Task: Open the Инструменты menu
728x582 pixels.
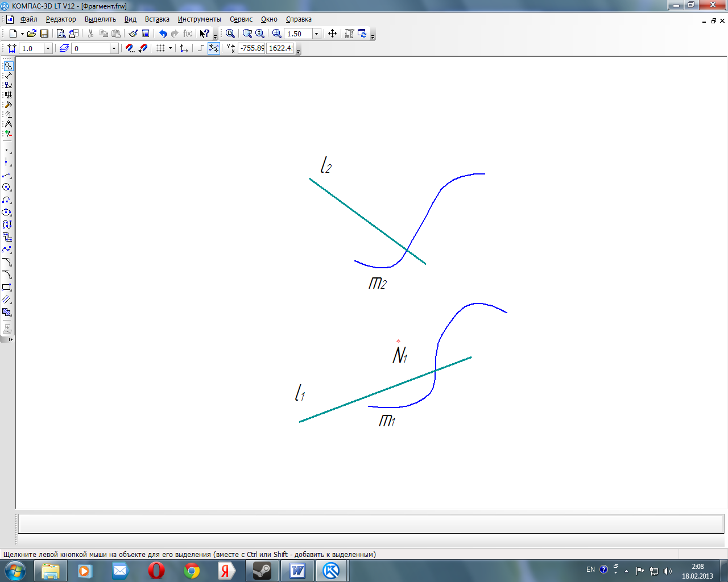Action: click(199, 19)
